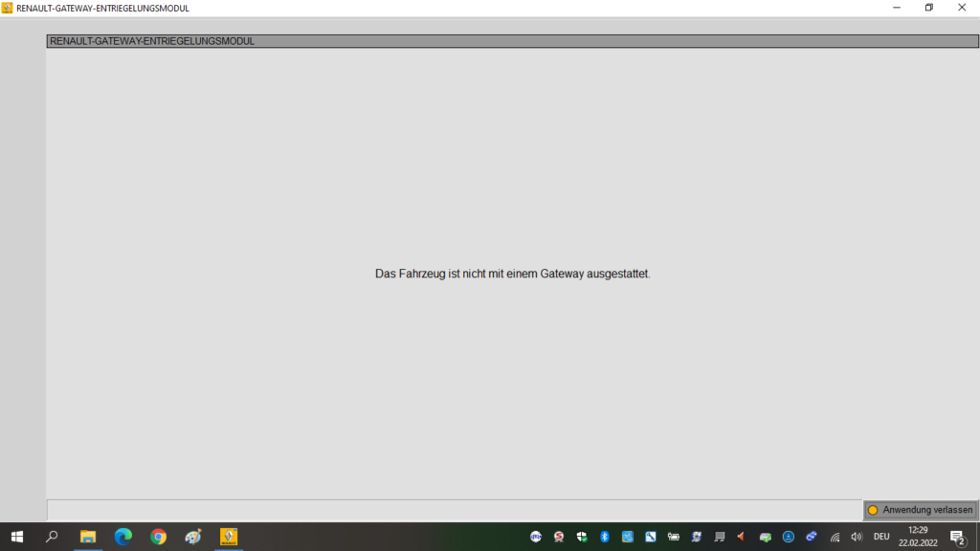Click the safely remove hardware tray icon

765,537
